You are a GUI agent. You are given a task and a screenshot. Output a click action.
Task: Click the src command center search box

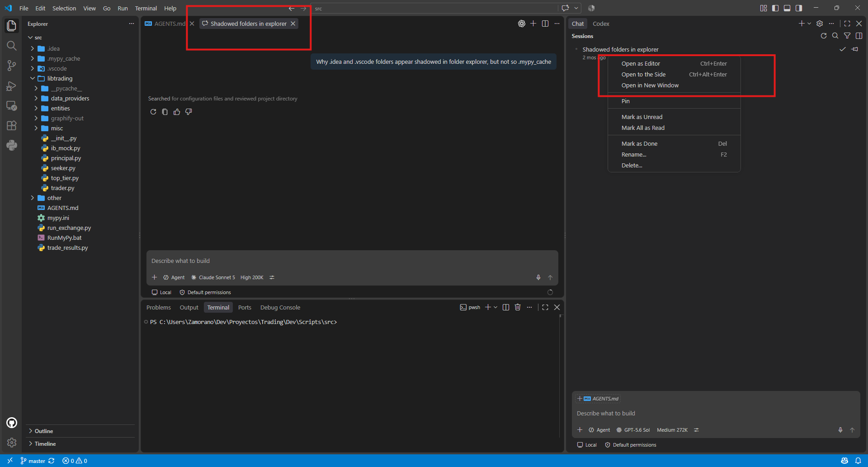(435, 8)
